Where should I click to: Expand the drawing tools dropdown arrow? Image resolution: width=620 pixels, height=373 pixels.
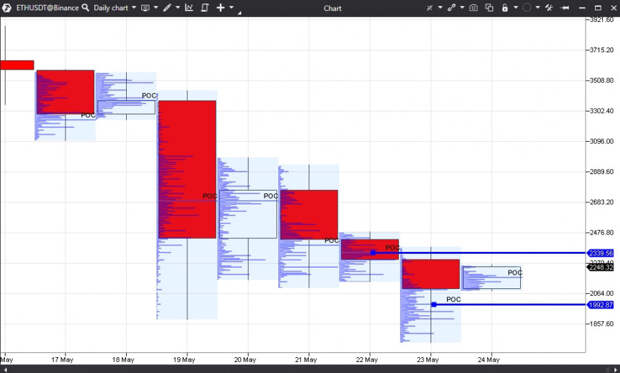[178, 8]
